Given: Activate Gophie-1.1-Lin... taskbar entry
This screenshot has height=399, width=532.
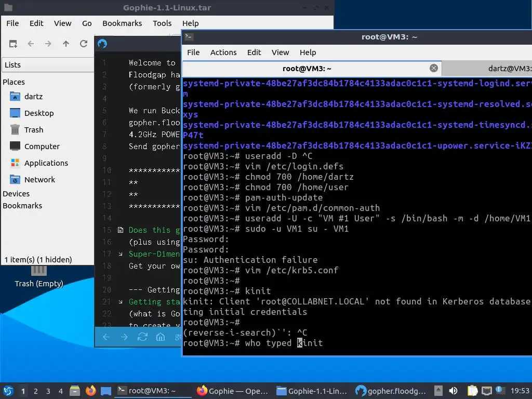Looking at the screenshot, I should (x=312, y=391).
